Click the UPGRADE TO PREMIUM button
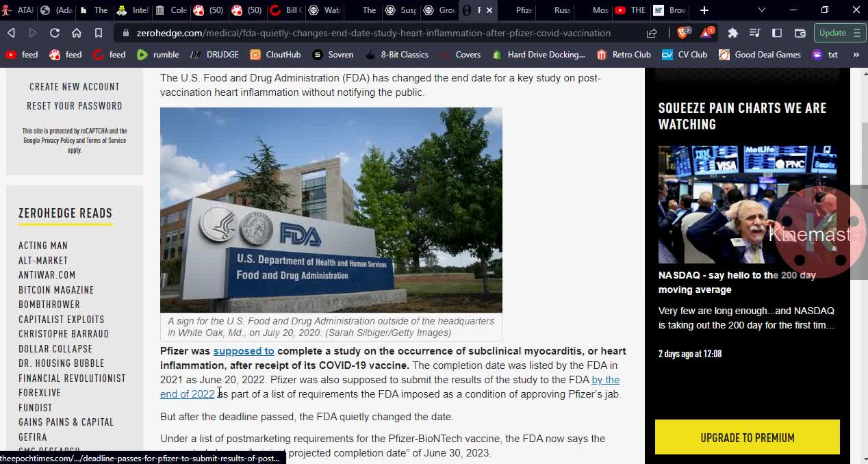868x464 pixels. coord(748,437)
